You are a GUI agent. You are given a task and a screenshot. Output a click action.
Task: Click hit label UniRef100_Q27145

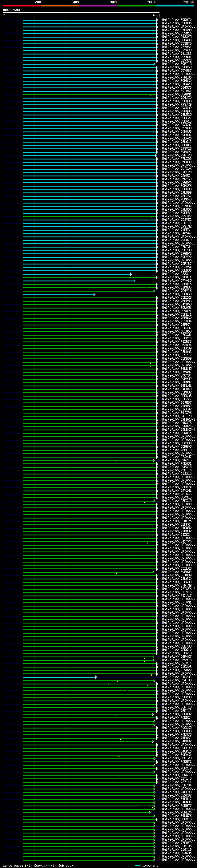(x=176, y=779)
